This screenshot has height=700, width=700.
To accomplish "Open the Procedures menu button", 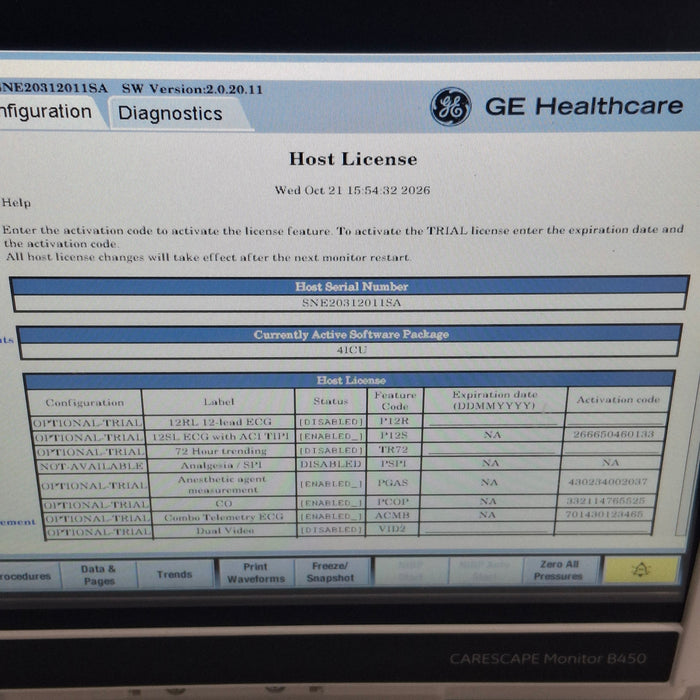I will (28, 576).
